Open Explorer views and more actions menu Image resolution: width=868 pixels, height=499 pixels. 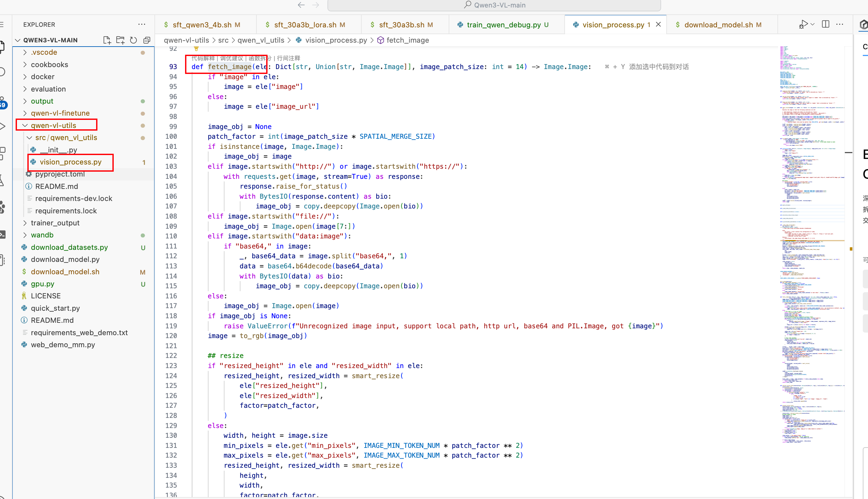point(142,24)
